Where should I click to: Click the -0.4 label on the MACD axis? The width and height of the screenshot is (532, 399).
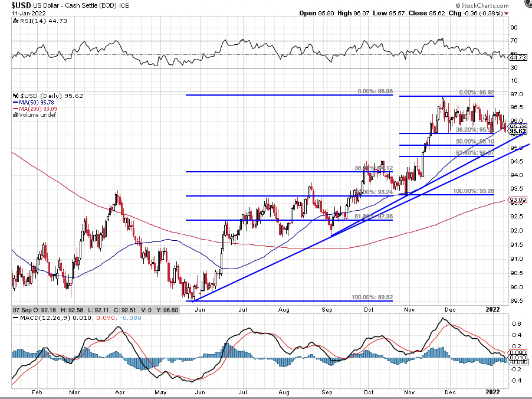515,380
